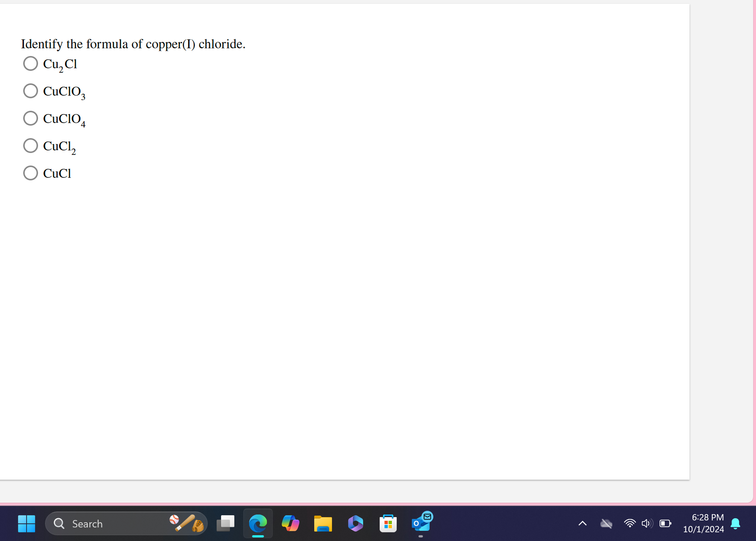Pick the CuClO4 radio button
Viewport: 756px width, 541px height.
coord(30,118)
